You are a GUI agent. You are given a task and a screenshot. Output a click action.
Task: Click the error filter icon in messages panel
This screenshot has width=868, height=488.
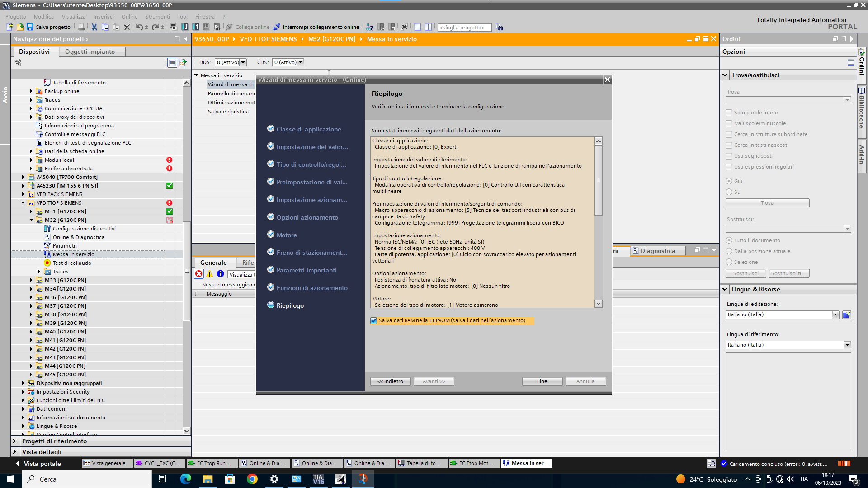click(x=199, y=274)
